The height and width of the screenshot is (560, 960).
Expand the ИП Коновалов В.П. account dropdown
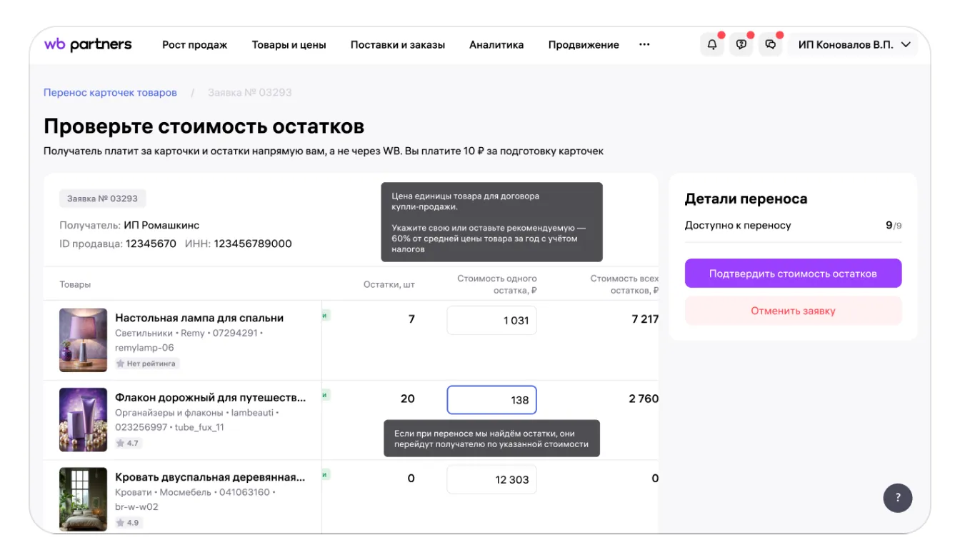pos(854,44)
